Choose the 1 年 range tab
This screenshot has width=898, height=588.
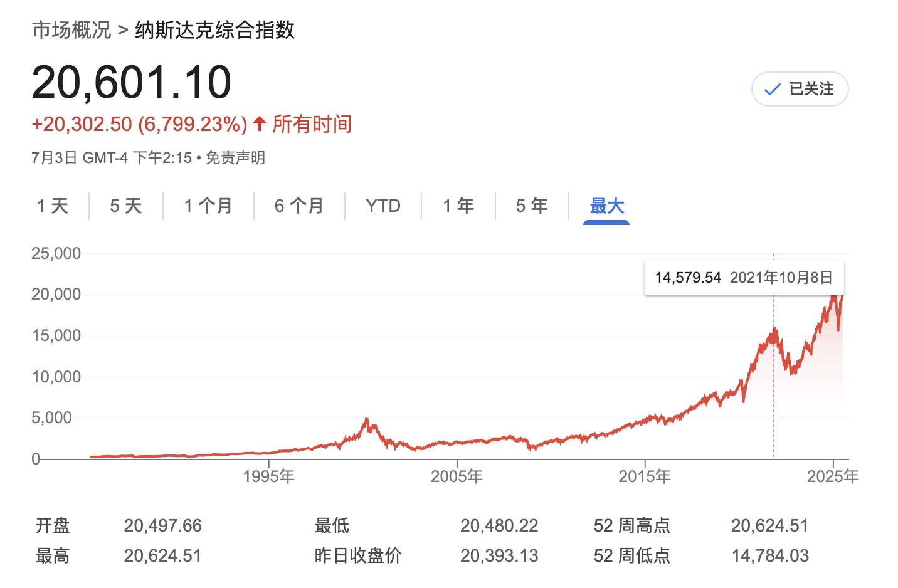(458, 206)
